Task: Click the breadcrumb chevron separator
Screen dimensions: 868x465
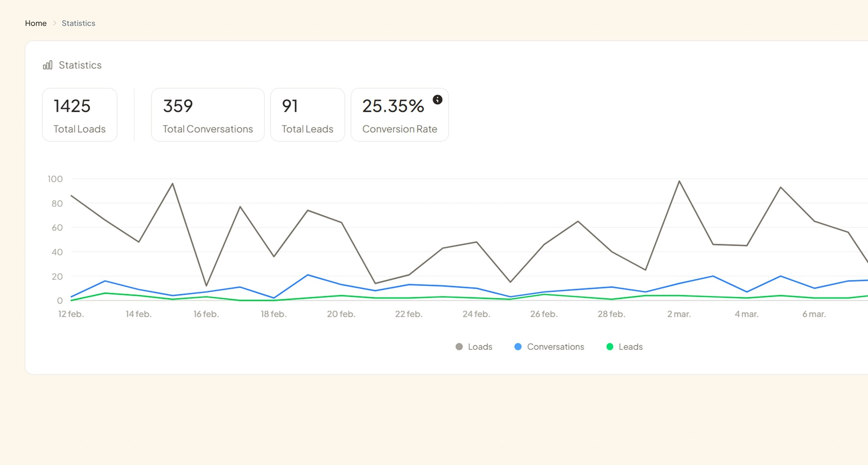Action: pyautogui.click(x=55, y=23)
